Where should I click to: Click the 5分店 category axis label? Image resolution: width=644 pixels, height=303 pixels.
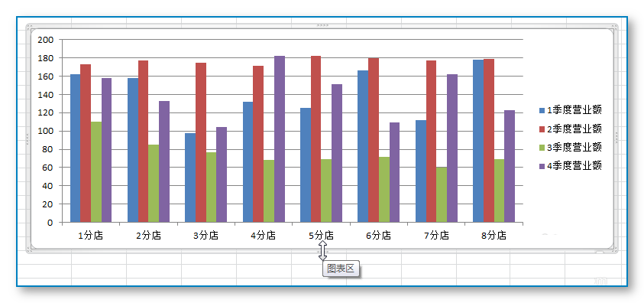[x=321, y=236]
